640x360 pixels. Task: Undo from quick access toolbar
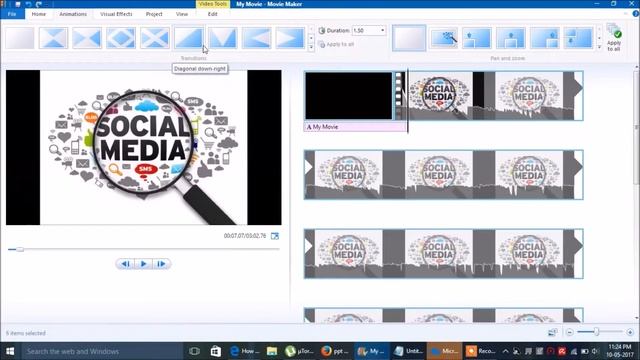(28, 4)
